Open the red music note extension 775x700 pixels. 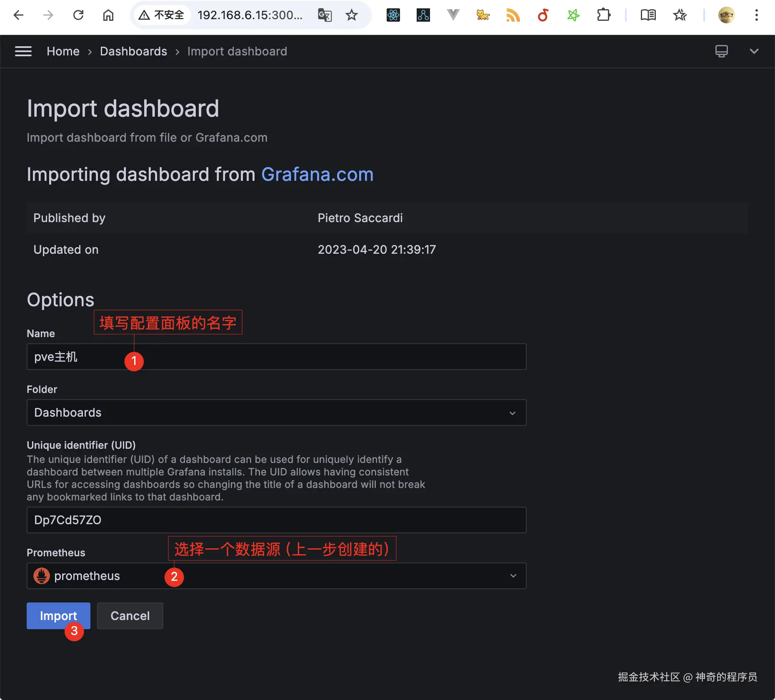click(x=543, y=15)
